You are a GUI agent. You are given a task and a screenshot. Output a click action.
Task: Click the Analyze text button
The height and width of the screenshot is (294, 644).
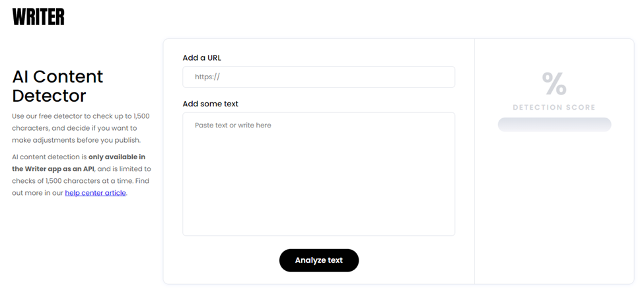click(319, 260)
